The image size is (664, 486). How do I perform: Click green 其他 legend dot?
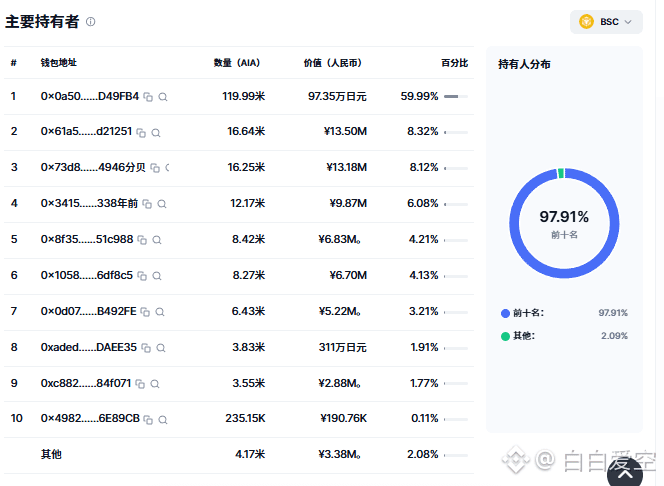tap(505, 336)
